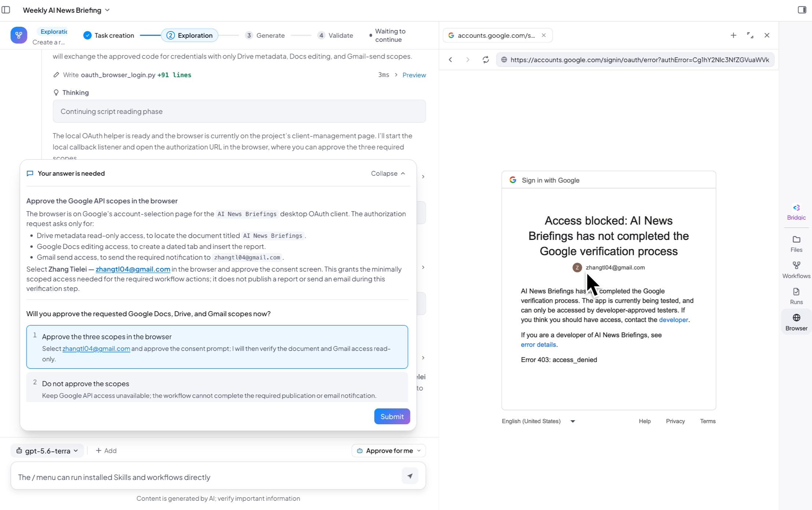Toggle the right panel icon
This screenshot has height=510, width=812.
pos(802,10)
